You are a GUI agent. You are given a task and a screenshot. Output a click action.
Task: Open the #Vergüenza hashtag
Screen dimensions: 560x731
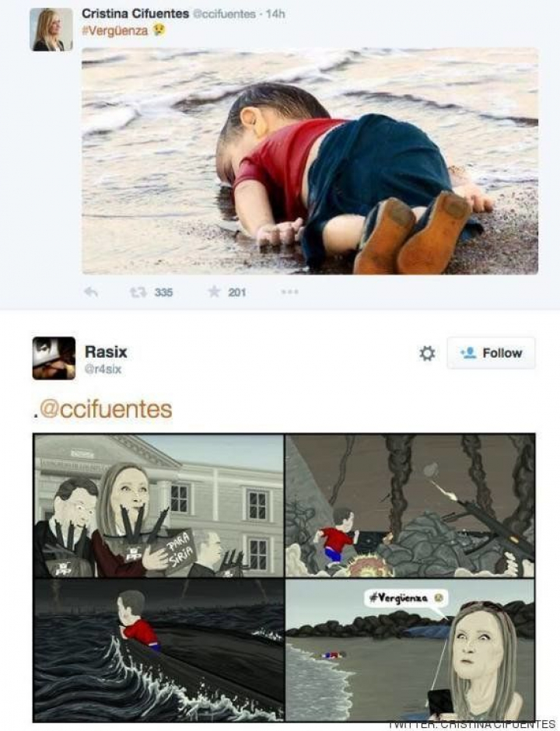pyautogui.click(x=115, y=31)
